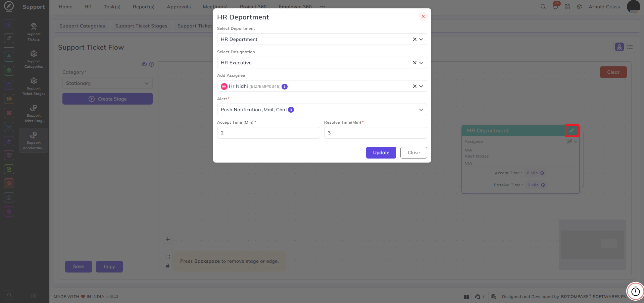The height and width of the screenshot is (303, 644).
Task: Switch to Support Categories tab
Action: tap(82, 26)
